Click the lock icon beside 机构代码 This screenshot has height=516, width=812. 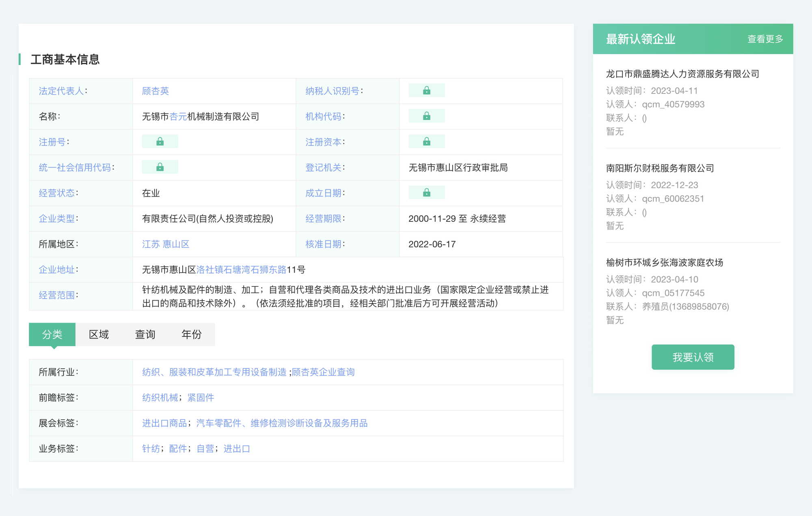[x=426, y=116]
